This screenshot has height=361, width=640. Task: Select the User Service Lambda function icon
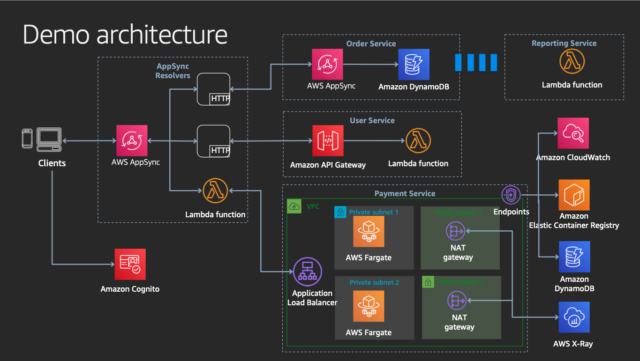coord(418,140)
